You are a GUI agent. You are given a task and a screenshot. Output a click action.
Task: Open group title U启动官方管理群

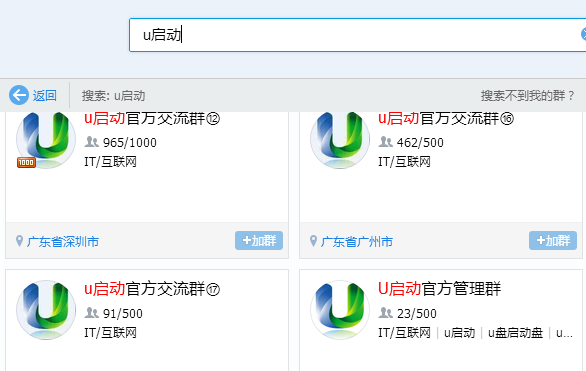pyautogui.click(x=440, y=289)
